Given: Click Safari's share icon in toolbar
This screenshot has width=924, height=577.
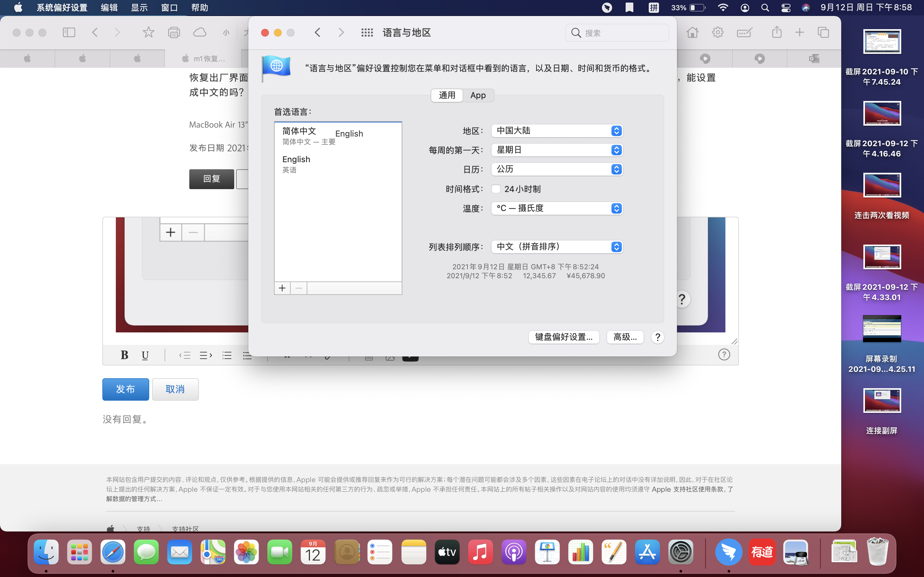Looking at the screenshot, I should [x=777, y=32].
